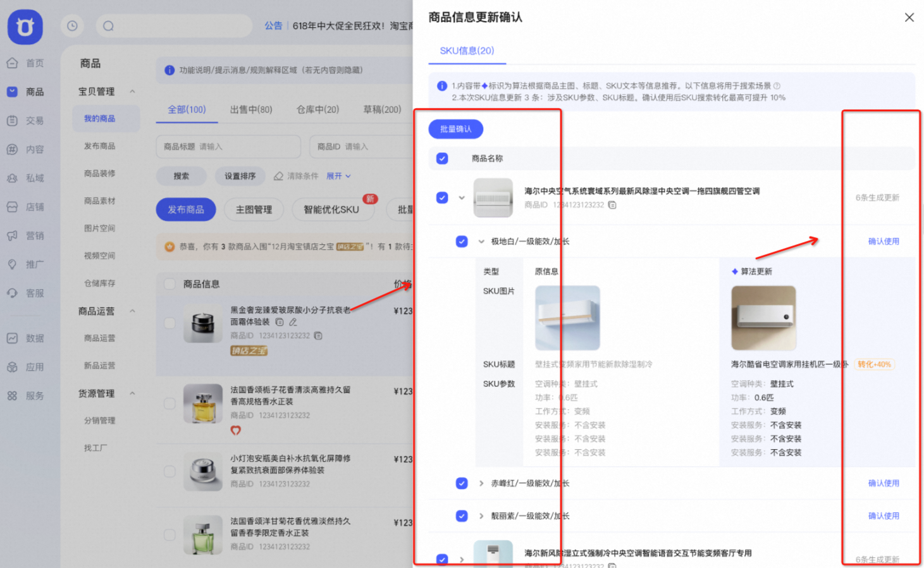Toggle checkbox for 靓丽紫/一级能效/加长

coord(462,516)
